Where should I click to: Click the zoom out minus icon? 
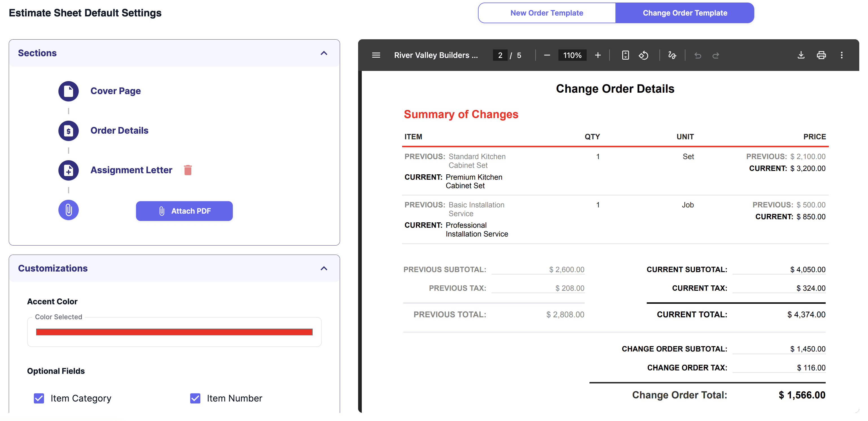[x=547, y=55]
